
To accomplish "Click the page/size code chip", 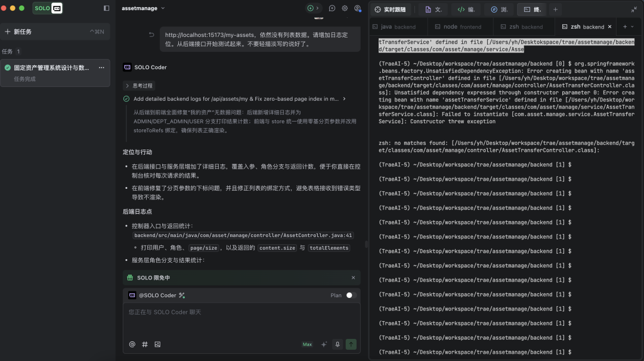I will click(204, 248).
